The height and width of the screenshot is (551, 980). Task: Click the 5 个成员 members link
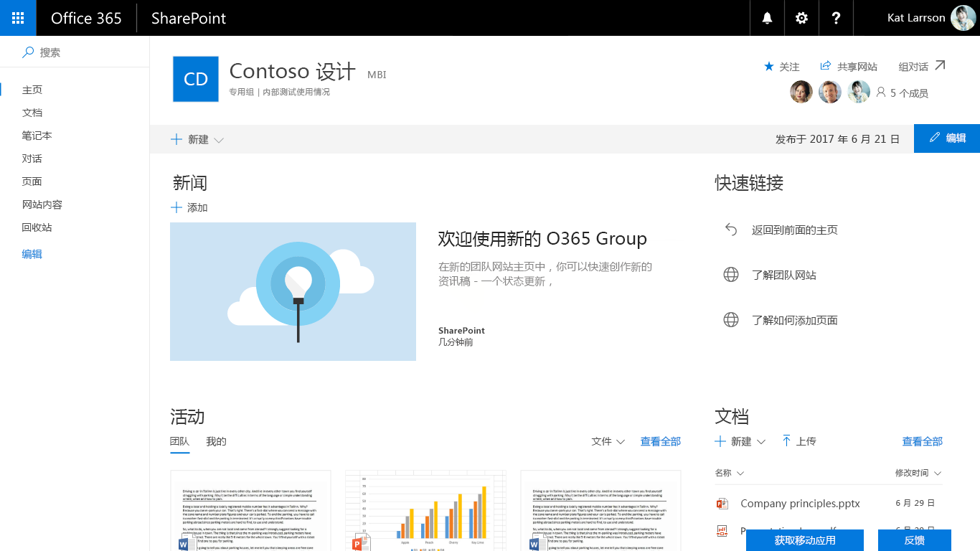tap(909, 93)
